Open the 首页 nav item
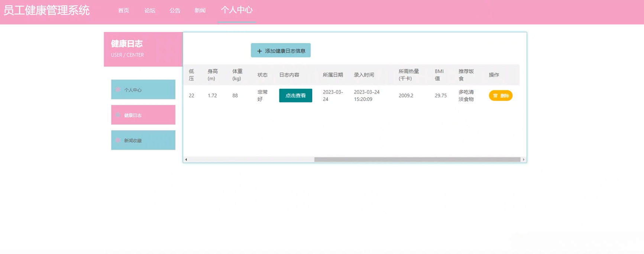 (x=123, y=10)
